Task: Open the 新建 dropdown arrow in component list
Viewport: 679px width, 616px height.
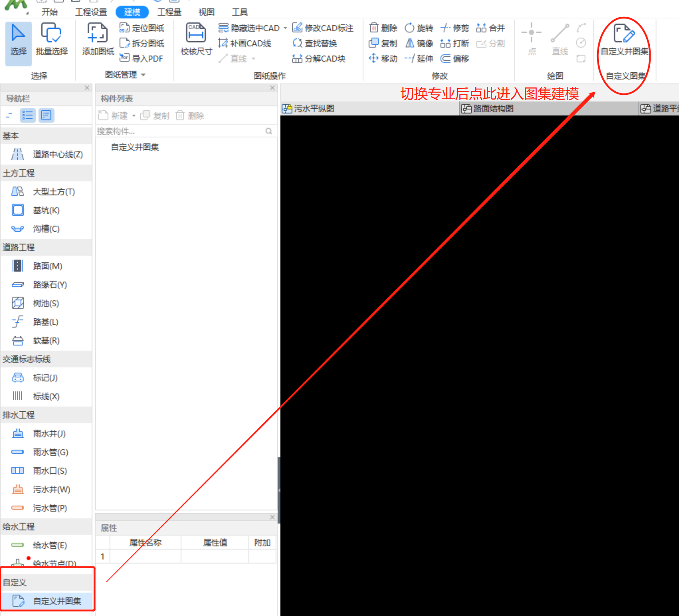Action: click(134, 116)
